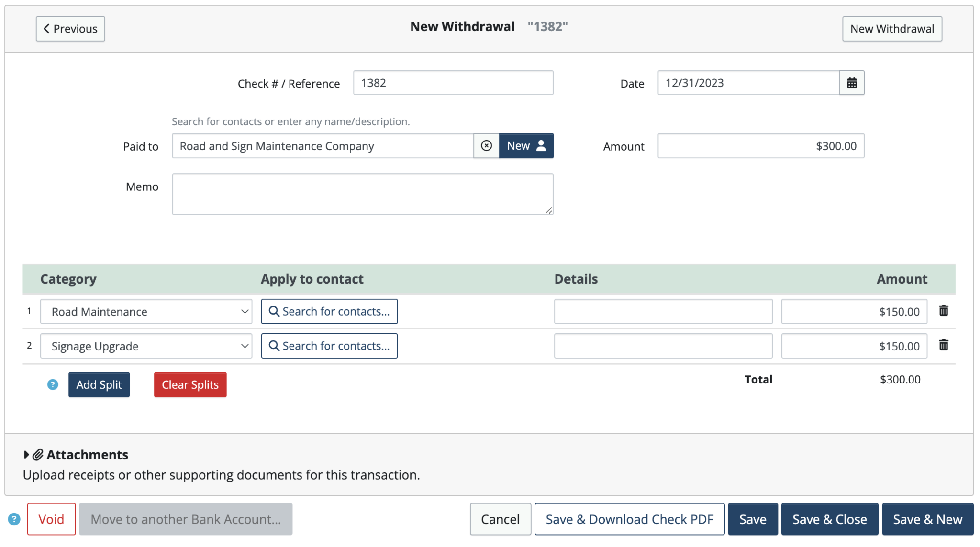Click the help icon beside Add Split
Viewport: 980px width, 547px height.
[53, 384]
